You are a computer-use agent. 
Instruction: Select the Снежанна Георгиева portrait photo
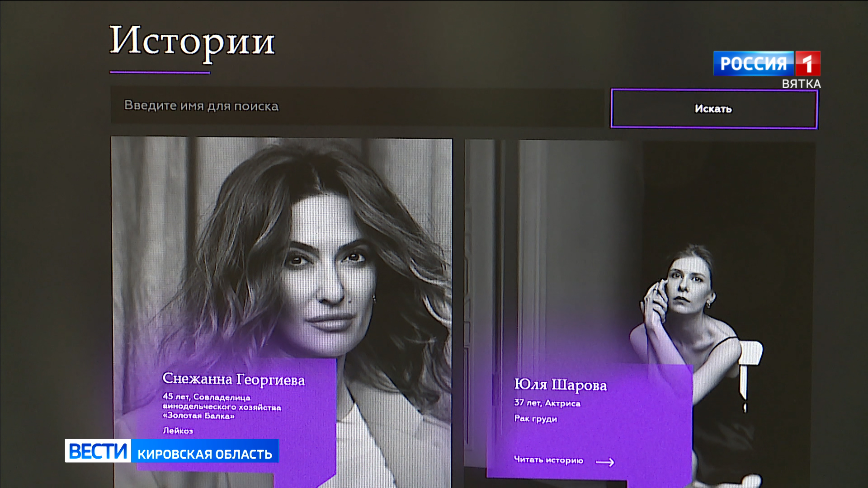pos(281,312)
